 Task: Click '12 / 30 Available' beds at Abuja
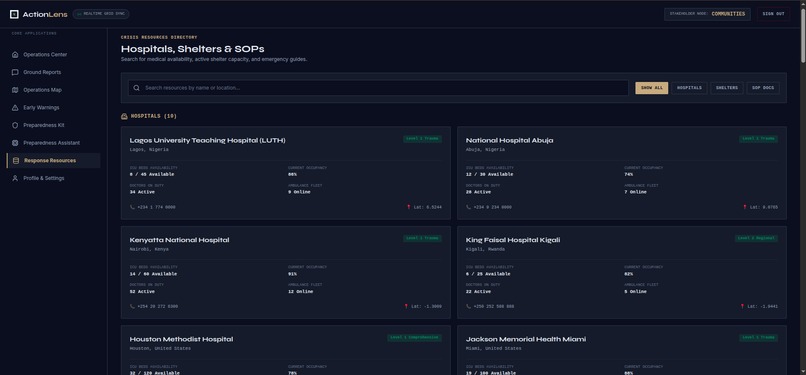pos(489,174)
